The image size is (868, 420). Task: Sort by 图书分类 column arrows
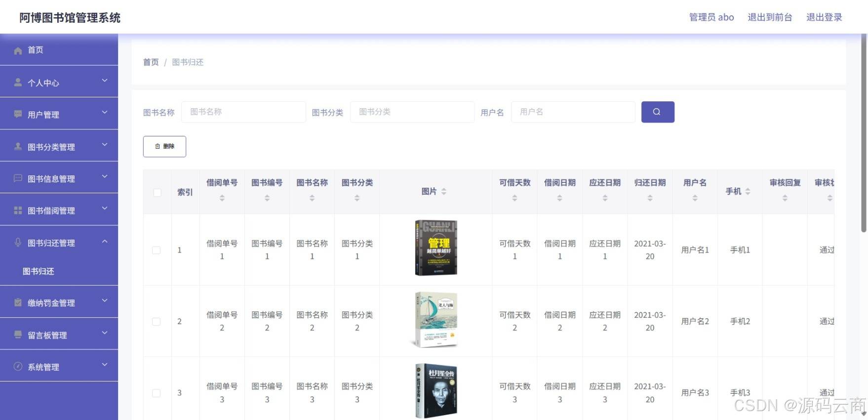[x=357, y=198]
